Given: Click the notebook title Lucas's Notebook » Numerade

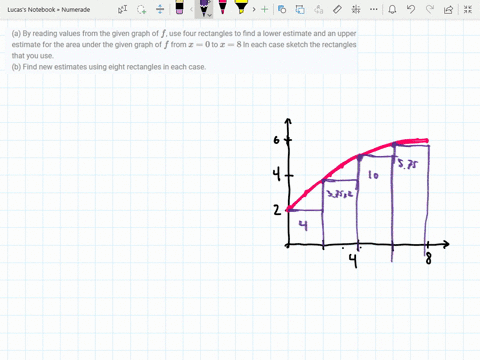Looking at the screenshot, I should click(49, 10).
